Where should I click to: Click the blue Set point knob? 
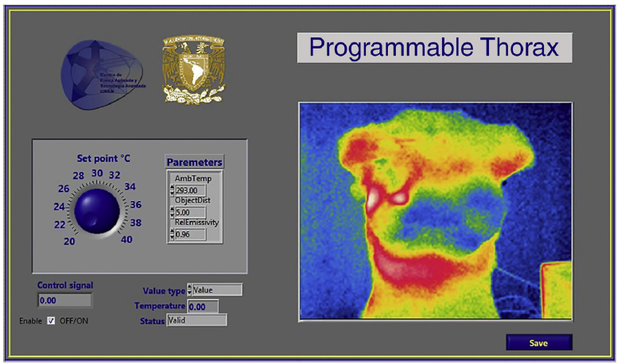tap(97, 210)
